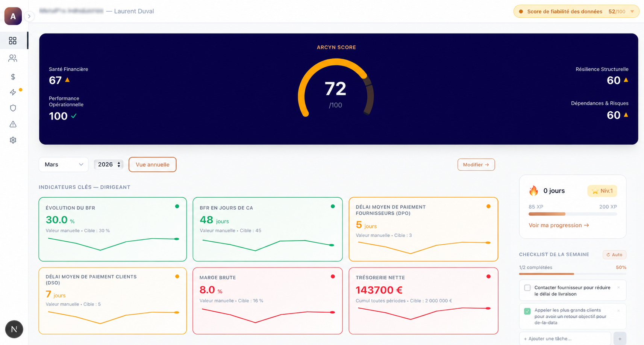Click the red status dot on Marge brute
Image resolution: width=644 pixels, height=345 pixels.
[x=333, y=277]
